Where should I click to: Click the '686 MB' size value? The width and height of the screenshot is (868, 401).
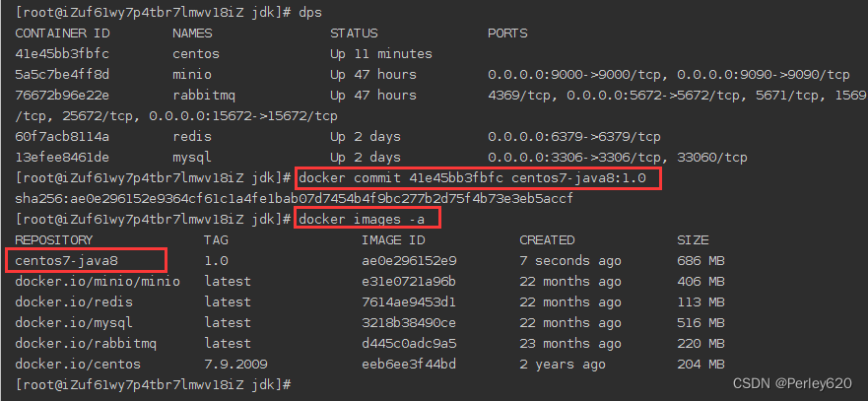click(x=701, y=261)
